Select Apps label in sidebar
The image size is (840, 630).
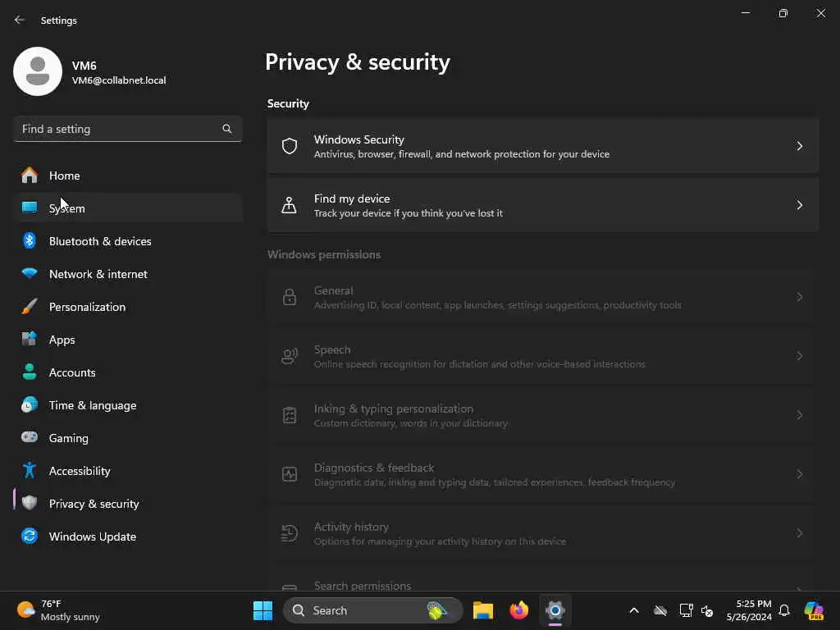coord(62,340)
